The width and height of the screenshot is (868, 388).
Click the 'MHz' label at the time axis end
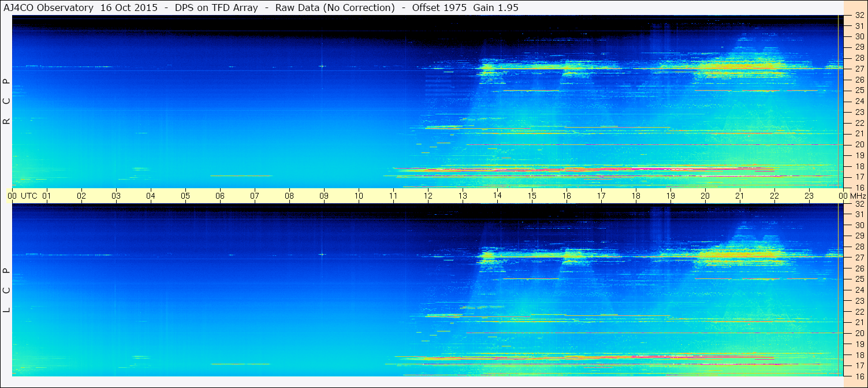(x=858, y=196)
